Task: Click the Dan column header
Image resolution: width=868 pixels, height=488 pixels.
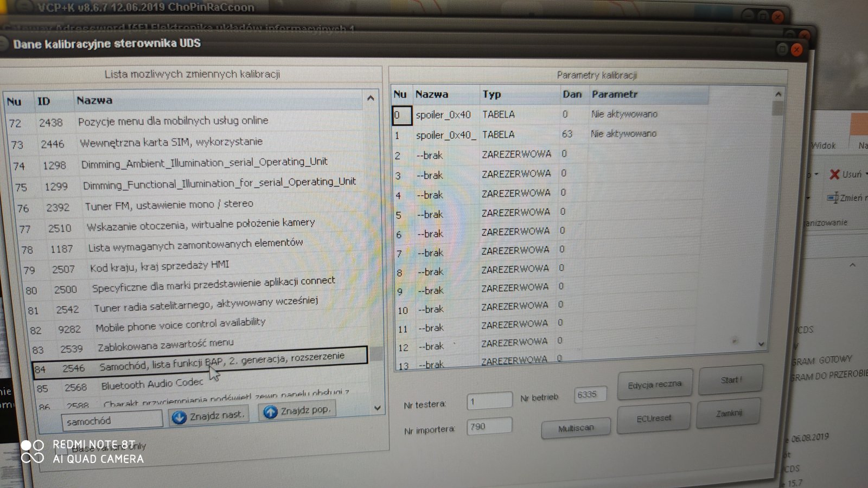Action: tap(572, 94)
